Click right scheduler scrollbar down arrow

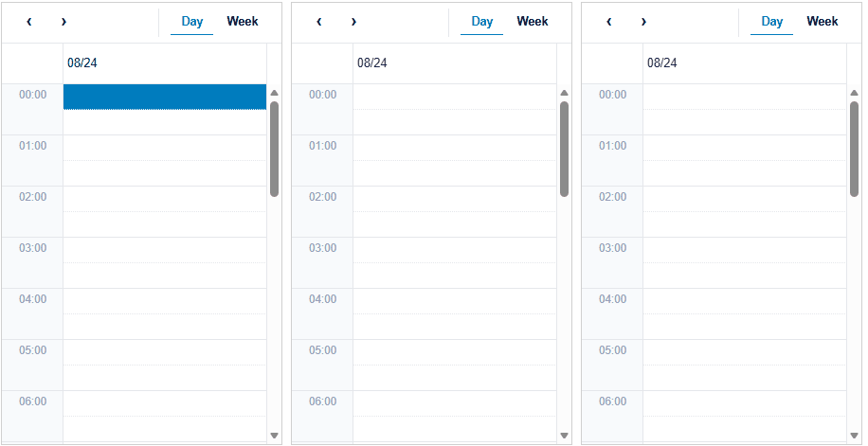tap(854, 436)
